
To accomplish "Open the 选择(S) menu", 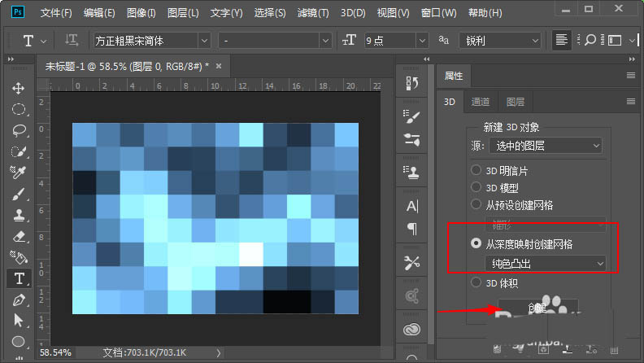I will coord(270,13).
